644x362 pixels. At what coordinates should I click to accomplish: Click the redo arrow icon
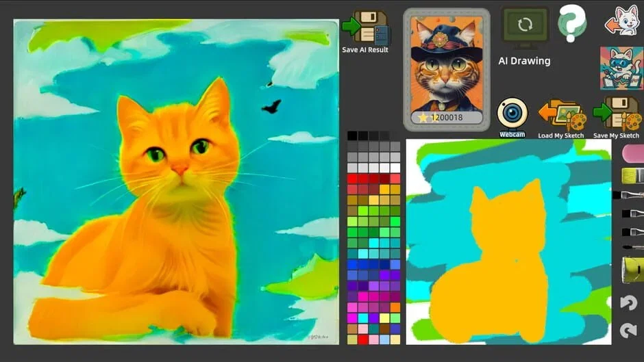coord(628,331)
